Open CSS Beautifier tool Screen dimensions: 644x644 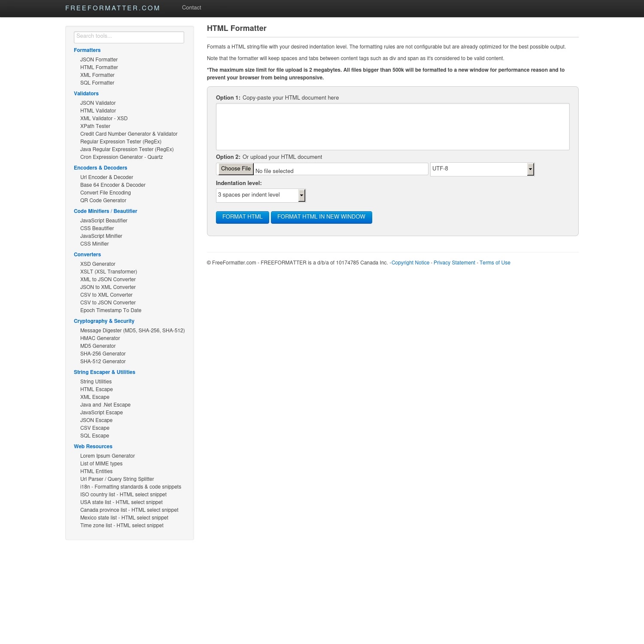(x=97, y=228)
